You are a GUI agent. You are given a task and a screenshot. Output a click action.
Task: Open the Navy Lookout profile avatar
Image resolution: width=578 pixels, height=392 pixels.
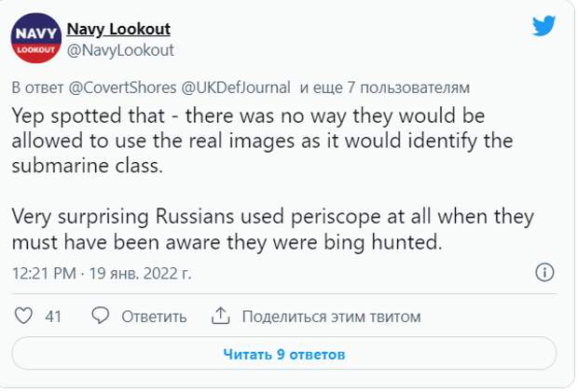coord(35,38)
